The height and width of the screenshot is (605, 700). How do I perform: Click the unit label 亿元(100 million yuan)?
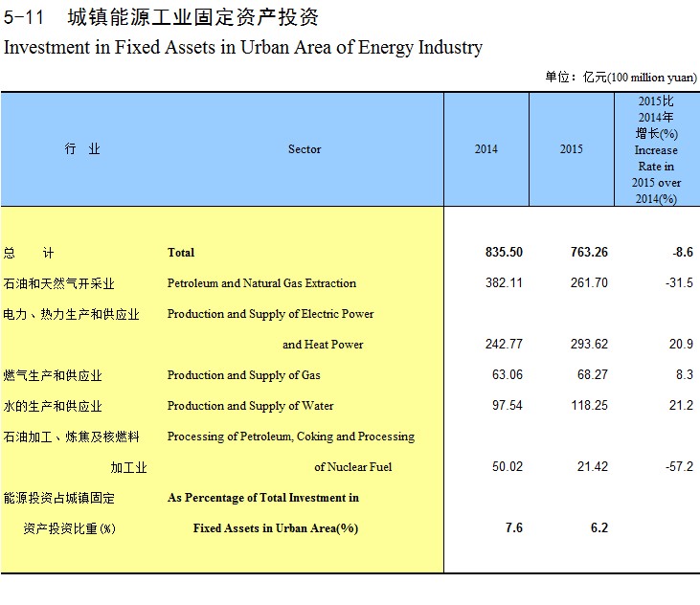pyautogui.click(x=640, y=78)
